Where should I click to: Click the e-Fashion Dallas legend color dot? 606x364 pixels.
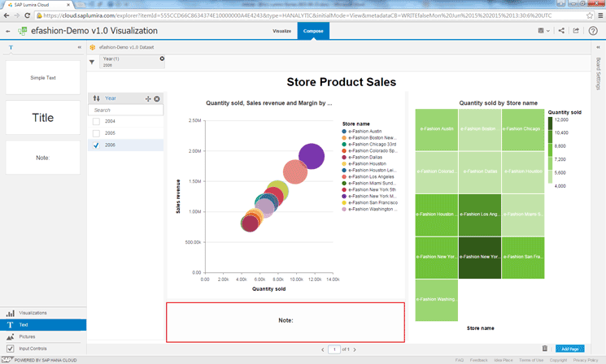pos(344,157)
